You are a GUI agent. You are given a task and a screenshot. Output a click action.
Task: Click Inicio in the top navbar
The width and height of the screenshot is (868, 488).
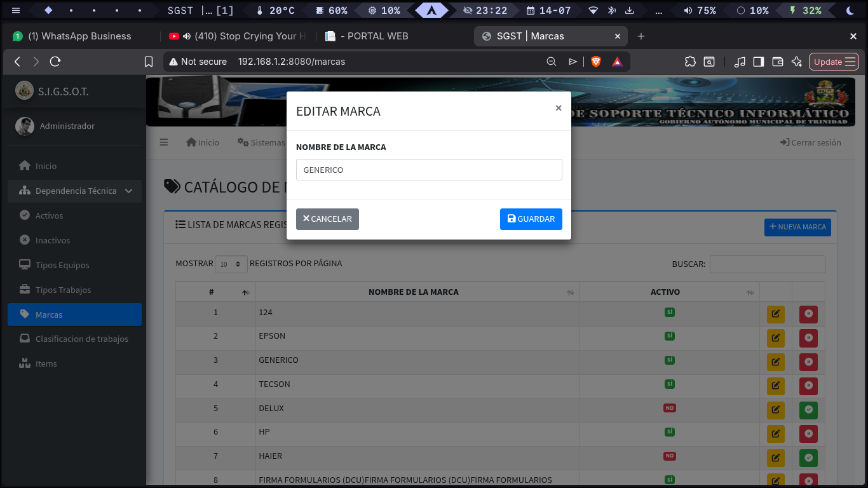(203, 142)
